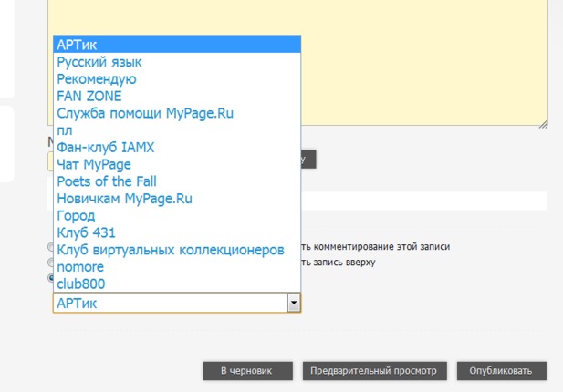Viewport: 563px width, 392px height.
Task: Save post via В черновик button
Action: pyautogui.click(x=248, y=371)
